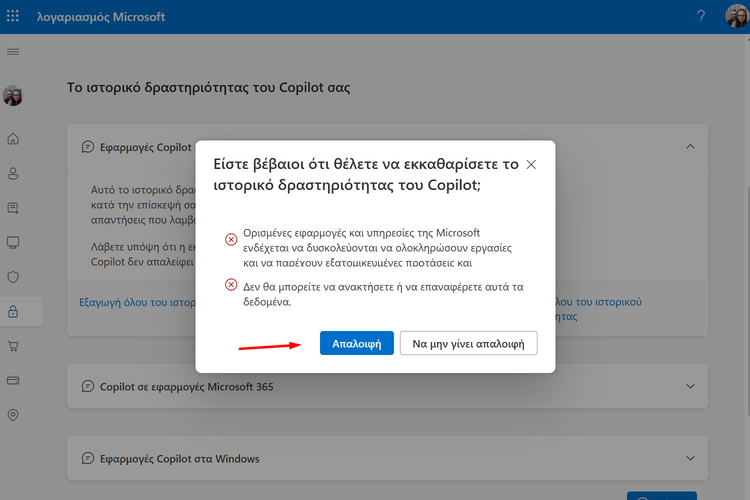750x500 pixels.
Task: Collapse the Εφαρμογές Copilot section chevron
Action: coord(690,147)
